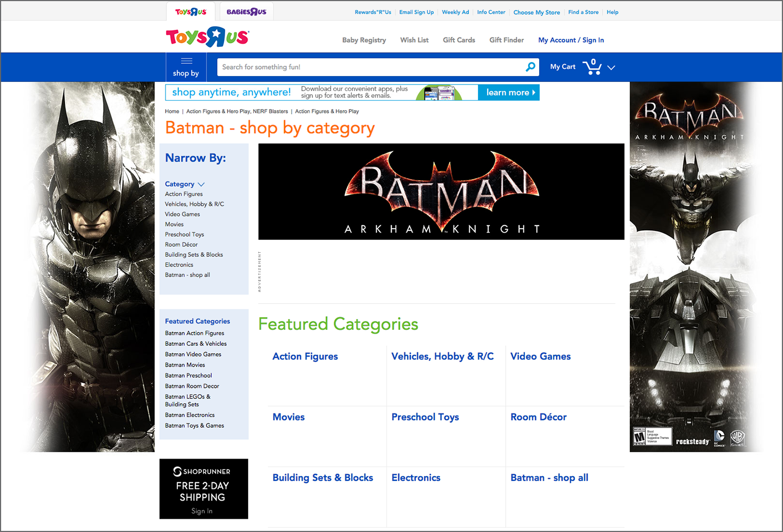Image resolution: width=783 pixels, height=532 pixels.
Task: Sign in to ShopRunner free shipping
Action: click(x=202, y=511)
